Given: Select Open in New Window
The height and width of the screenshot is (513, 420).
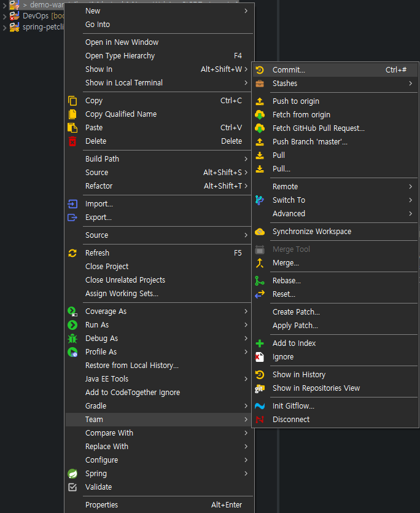Looking at the screenshot, I should [159, 42].
